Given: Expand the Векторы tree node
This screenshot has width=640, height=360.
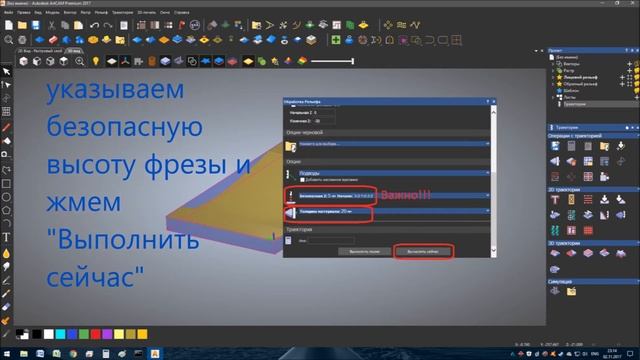Looking at the screenshot, I should click(553, 64).
